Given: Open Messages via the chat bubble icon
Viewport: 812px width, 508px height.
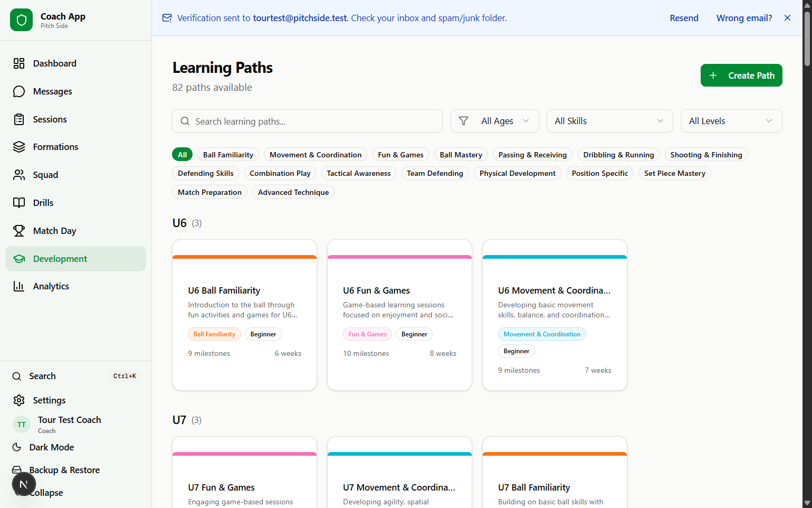Looking at the screenshot, I should pos(19,91).
